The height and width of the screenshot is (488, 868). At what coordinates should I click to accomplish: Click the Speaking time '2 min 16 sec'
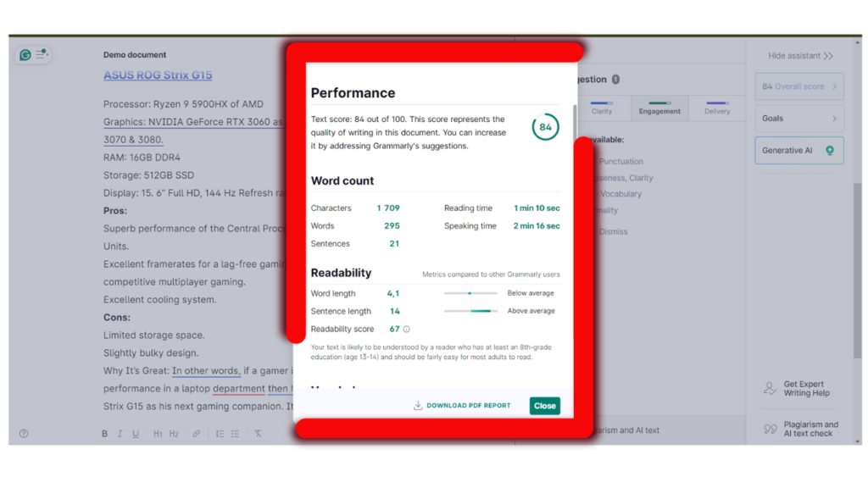537,225
